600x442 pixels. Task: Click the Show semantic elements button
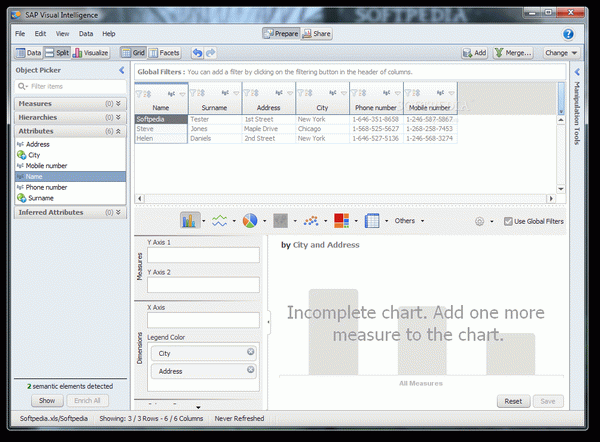[47, 401]
